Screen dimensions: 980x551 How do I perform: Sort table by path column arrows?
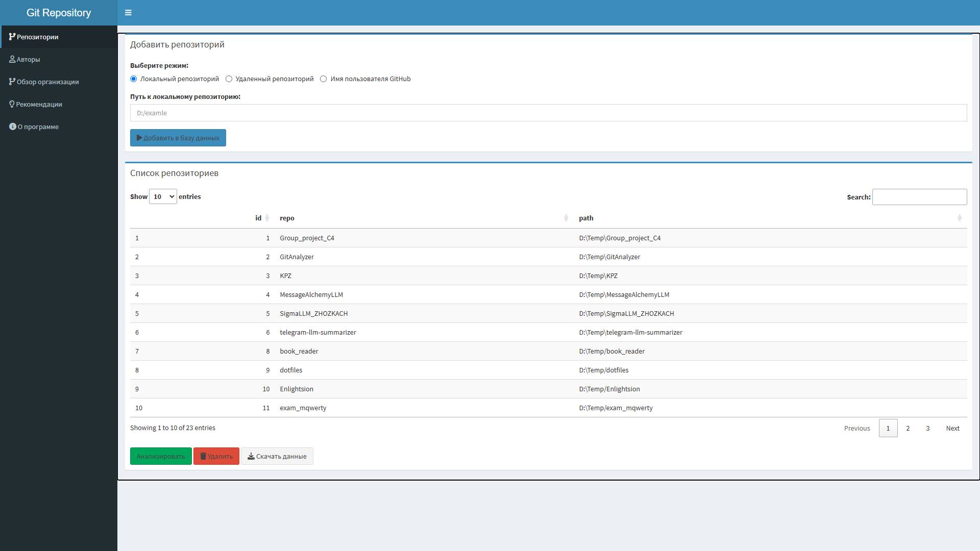[x=959, y=218]
